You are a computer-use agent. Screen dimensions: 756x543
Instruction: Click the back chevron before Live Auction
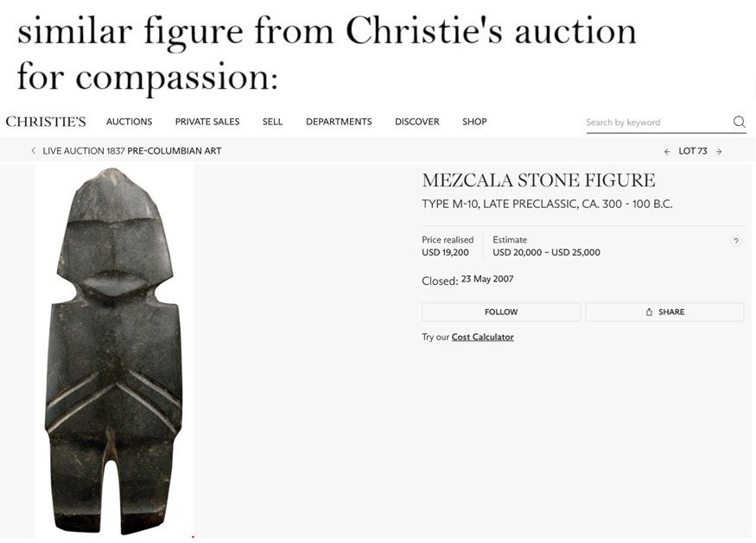[x=34, y=151]
